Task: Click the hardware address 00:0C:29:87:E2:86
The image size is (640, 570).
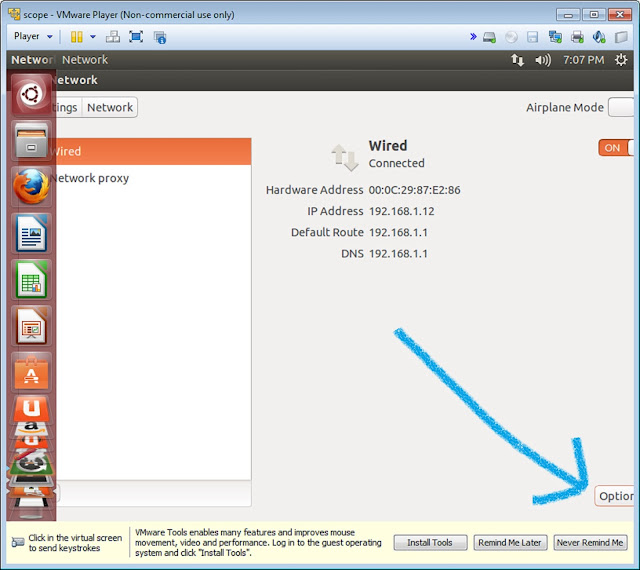Action: pyautogui.click(x=414, y=190)
